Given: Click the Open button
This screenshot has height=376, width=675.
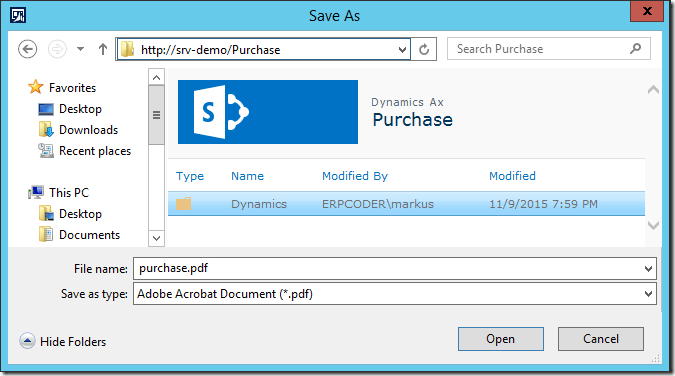Looking at the screenshot, I should pyautogui.click(x=501, y=339).
